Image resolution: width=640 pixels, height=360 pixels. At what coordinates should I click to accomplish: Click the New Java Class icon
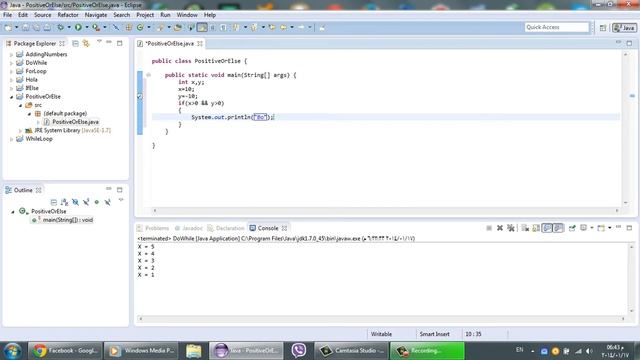tap(140, 27)
